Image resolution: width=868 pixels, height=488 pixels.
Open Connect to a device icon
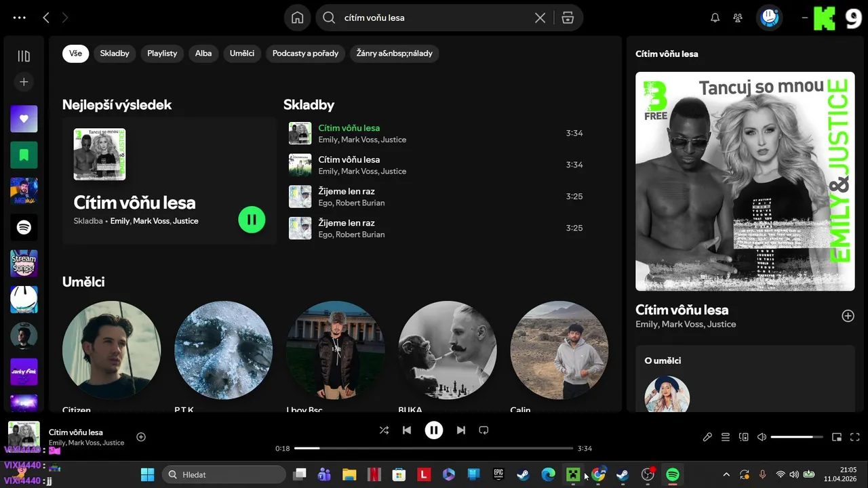(744, 437)
